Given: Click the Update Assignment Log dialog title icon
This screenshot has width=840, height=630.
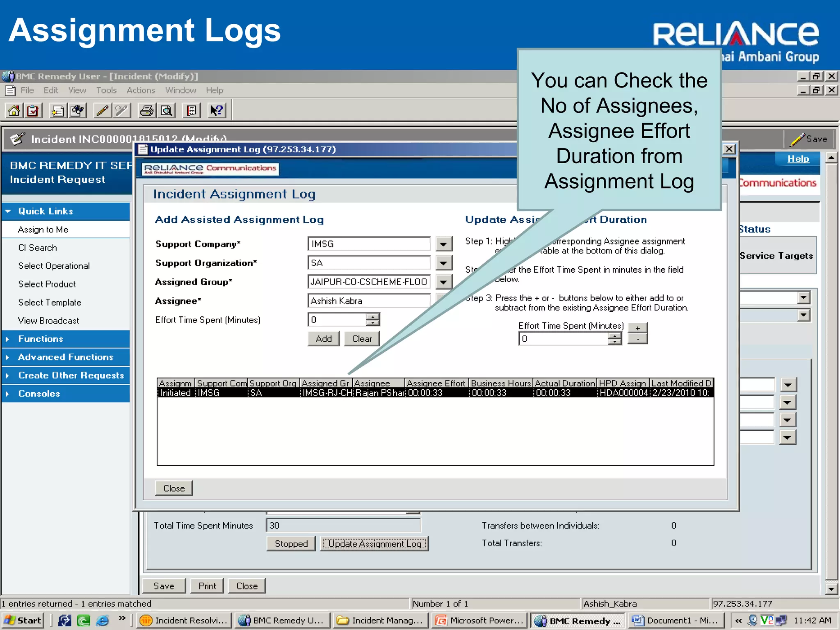Looking at the screenshot, I should point(143,149).
